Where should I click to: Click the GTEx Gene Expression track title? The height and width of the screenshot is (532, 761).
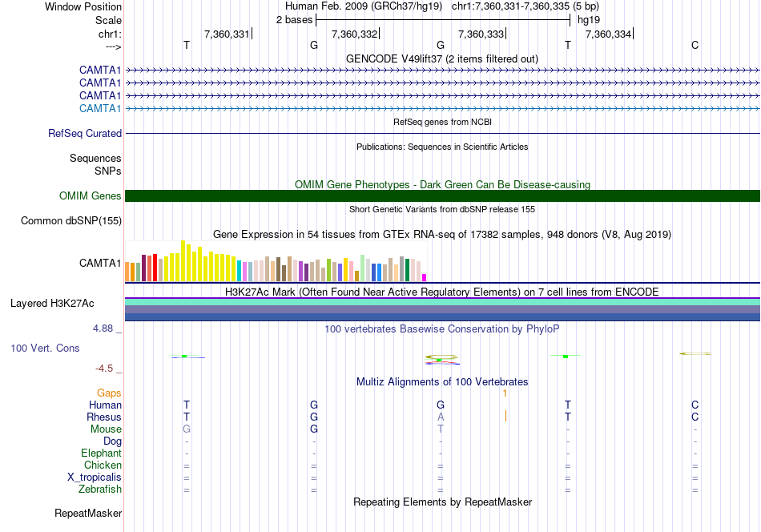point(442,235)
